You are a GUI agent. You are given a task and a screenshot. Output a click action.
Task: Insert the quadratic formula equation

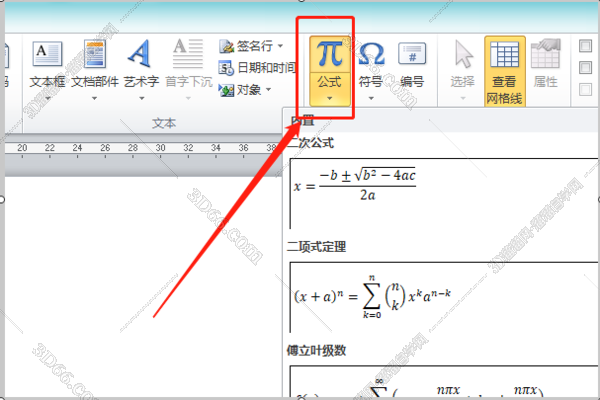444,193
